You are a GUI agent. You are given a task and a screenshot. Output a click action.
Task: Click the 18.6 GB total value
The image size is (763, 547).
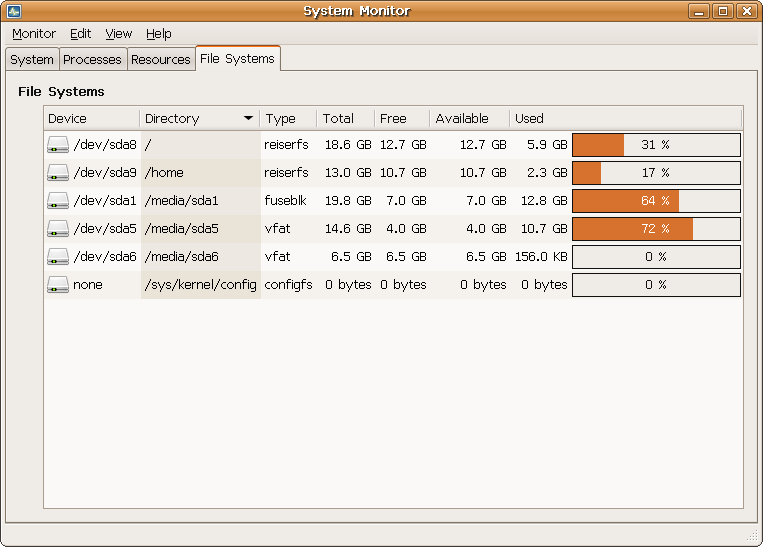tap(348, 145)
